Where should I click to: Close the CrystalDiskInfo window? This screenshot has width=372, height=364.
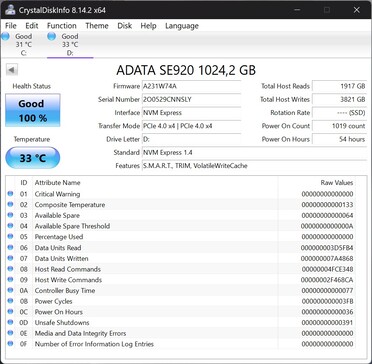(357, 10)
